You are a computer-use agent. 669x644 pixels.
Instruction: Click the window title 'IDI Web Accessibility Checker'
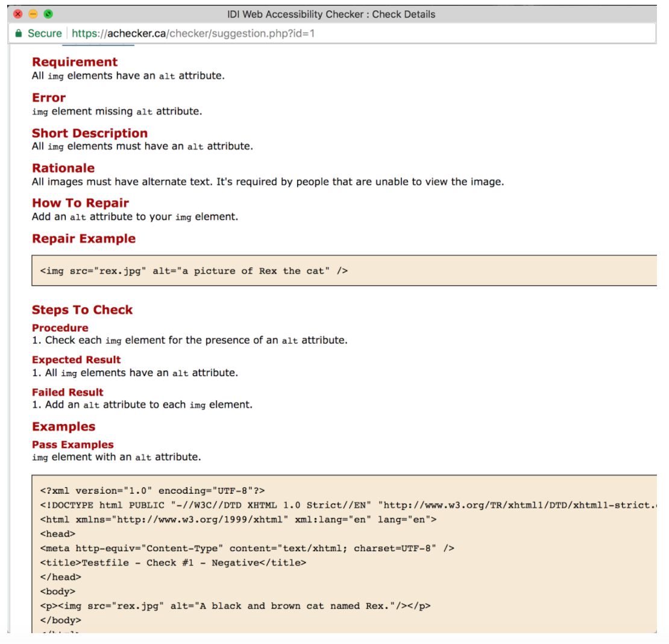click(x=331, y=14)
